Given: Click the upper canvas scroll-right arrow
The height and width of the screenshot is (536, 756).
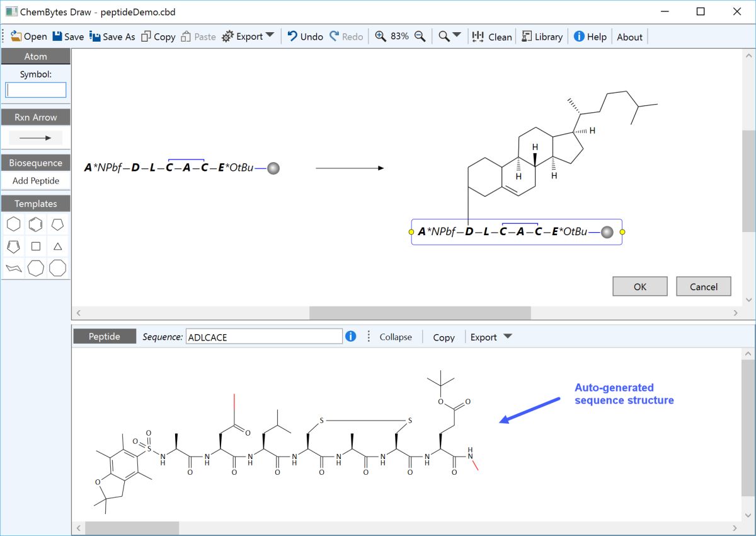Looking at the screenshot, I should click(735, 313).
